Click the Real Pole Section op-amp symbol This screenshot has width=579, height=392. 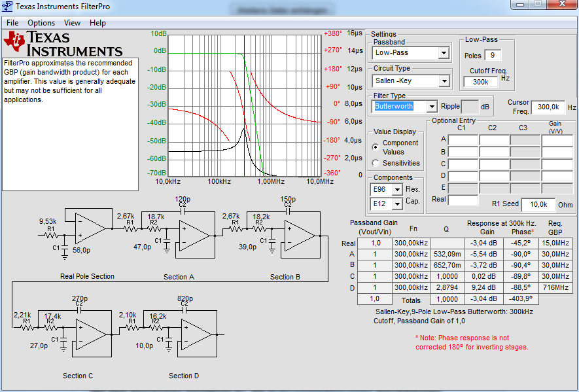pyautogui.click(x=90, y=228)
